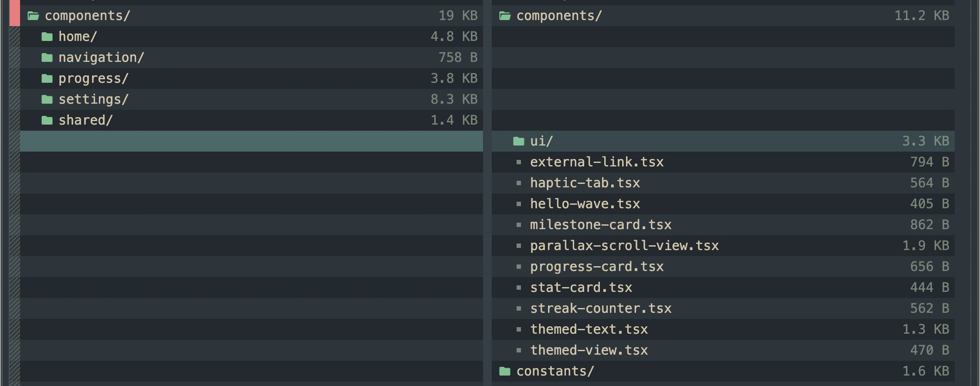This screenshot has width=980, height=386.
Task: Select streak-counter.tsx in the right pane
Action: [x=601, y=308]
